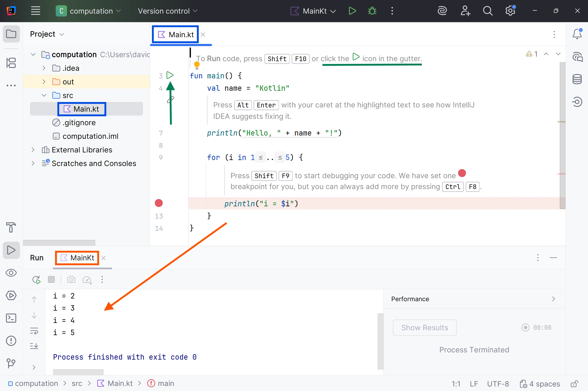Open the Database tool window

(x=577, y=79)
